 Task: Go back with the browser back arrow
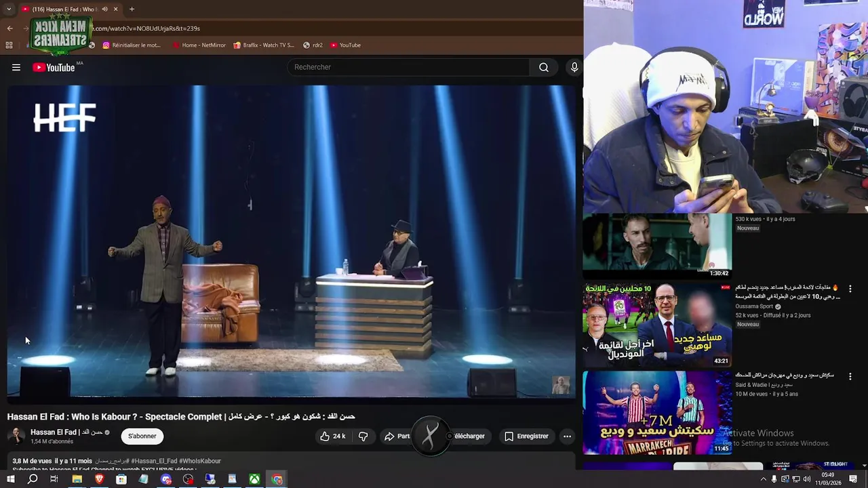(9, 28)
